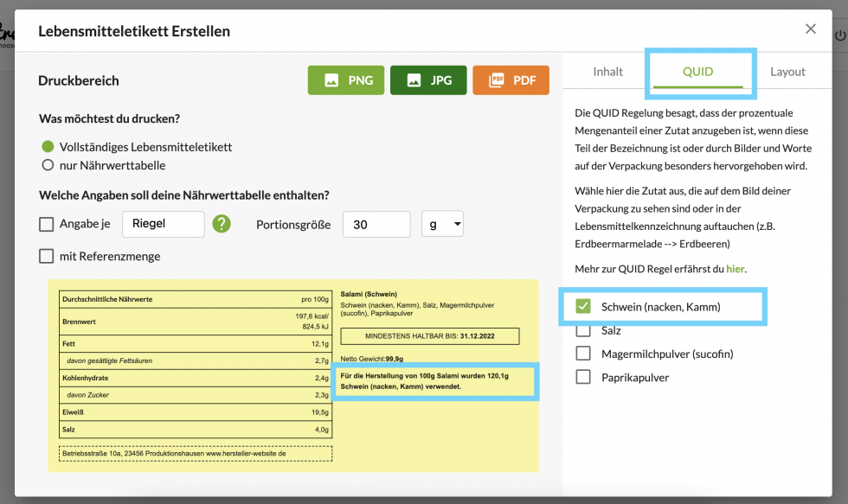Switch to the Inhalt tab
The height and width of the screenshot is (504, 848).
pyautogui.click(x=607, y=72)
